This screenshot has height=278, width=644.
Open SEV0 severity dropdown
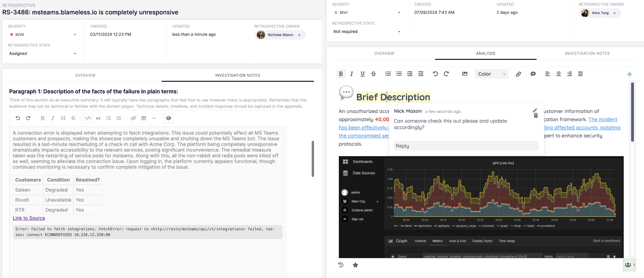pyautogui.click(x=43, y=35)
